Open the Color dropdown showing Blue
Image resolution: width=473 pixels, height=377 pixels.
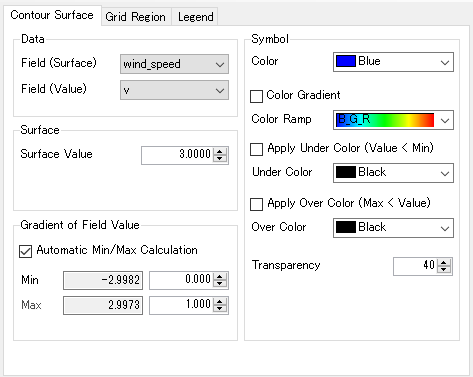[393, 62]
